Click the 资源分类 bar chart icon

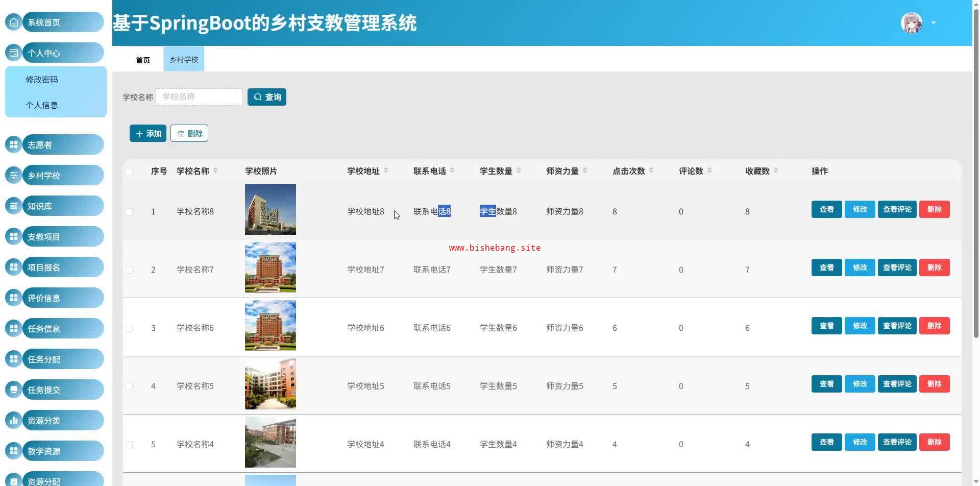tap(14, 420)
